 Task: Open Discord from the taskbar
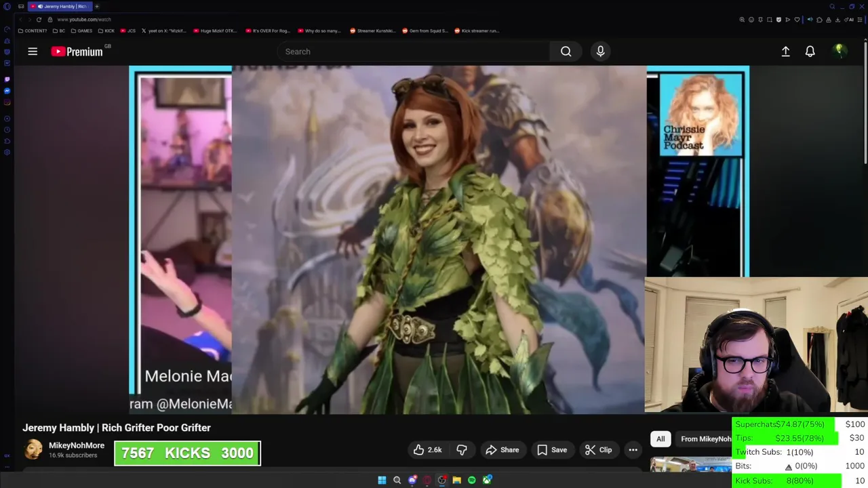click(412, 480)
